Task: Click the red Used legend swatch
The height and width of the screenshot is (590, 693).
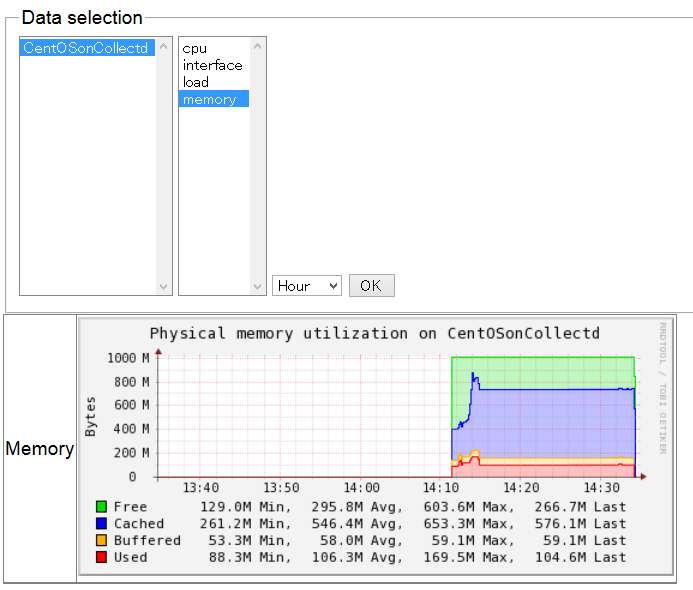Action: (101, 557)
